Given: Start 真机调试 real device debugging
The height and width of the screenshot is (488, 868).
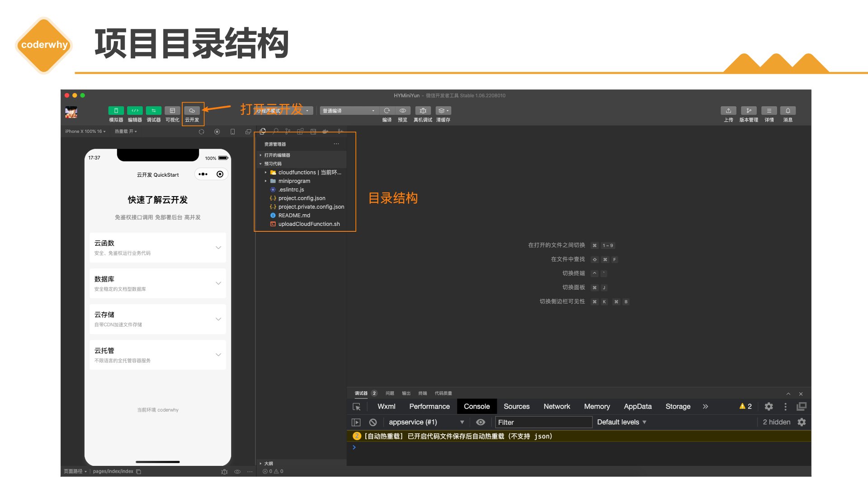Looking at the screenshot, I should [423, 111].
